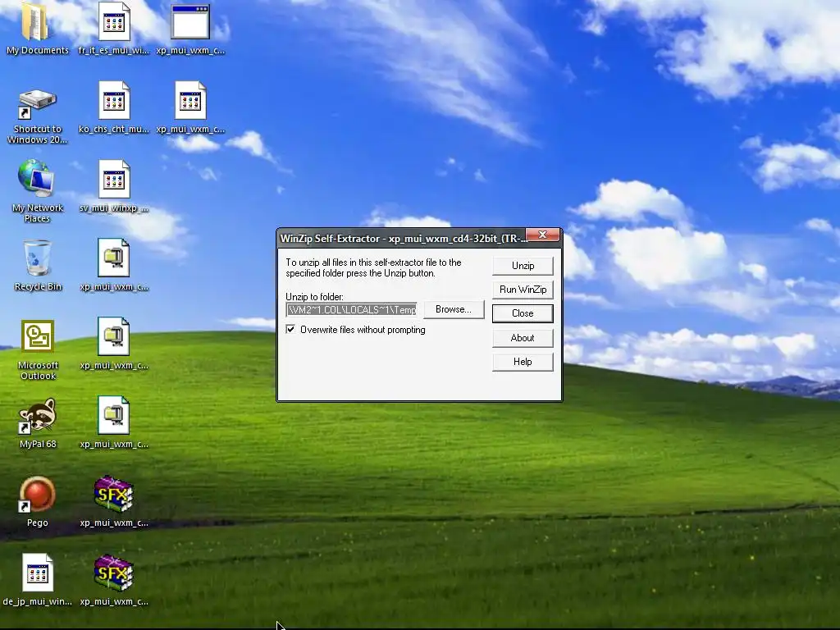Click the 'To unzip all files' instruction text

373,268
